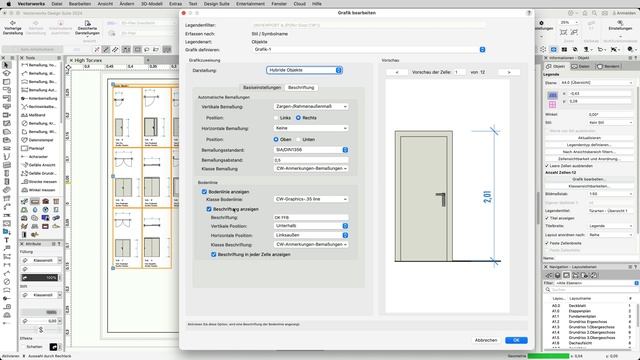This screenshot has width=640, height=360.
Task: Select the circle-slash tool in the left tool column
Action: 7,282
